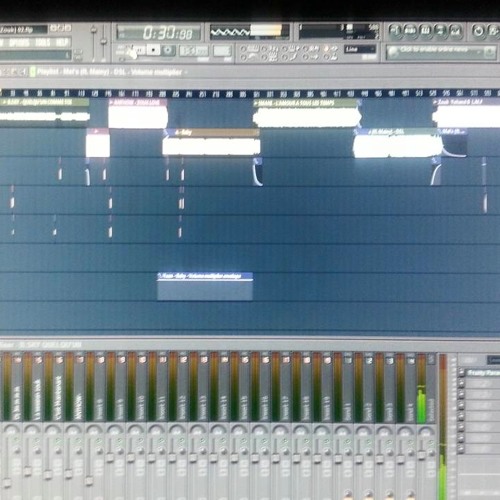Open the step sequencer shortcut icon
The height and width of the screenshot is (500, 500).
coord(410,31)
